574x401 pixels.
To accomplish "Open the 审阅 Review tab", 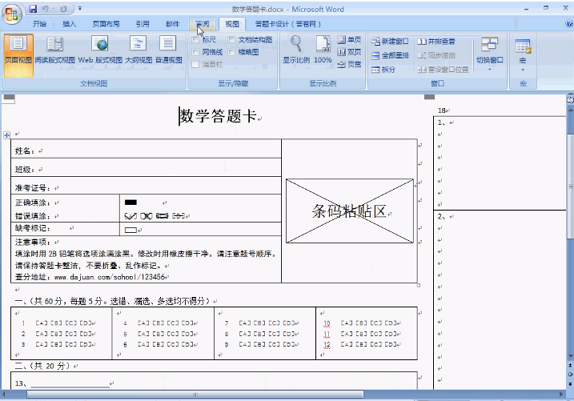I will pyautogui.click(x=202, y=24).
